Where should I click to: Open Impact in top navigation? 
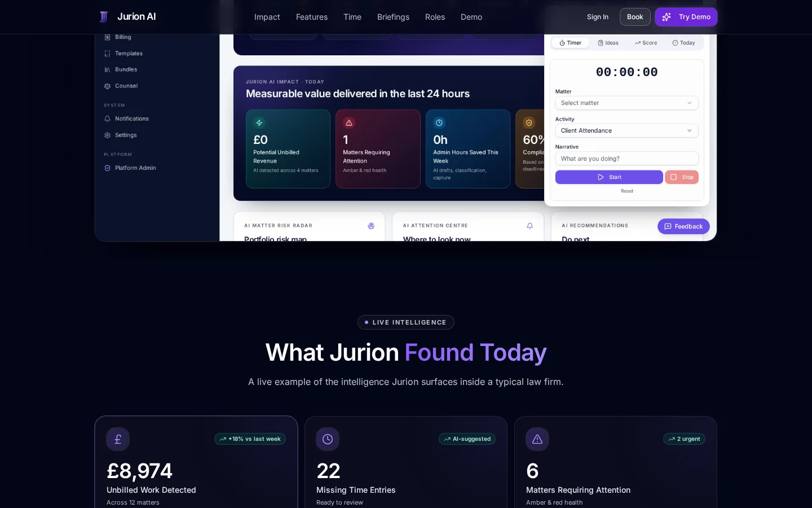(x=267, y=17)
